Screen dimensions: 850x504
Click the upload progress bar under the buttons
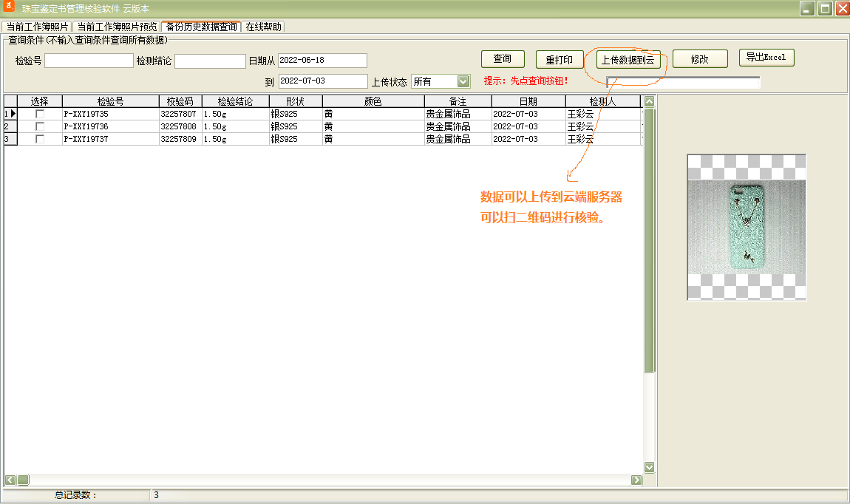click(683, 82)
